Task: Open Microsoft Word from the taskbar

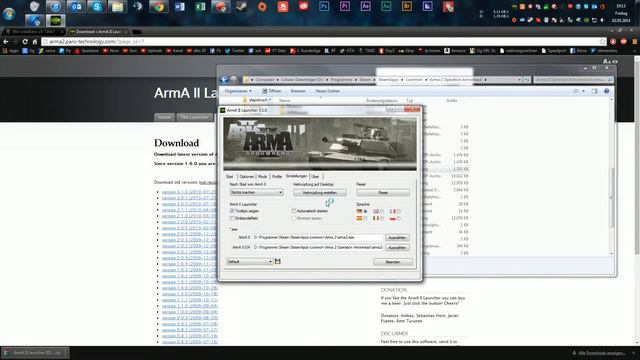Action: click(179, 7)
